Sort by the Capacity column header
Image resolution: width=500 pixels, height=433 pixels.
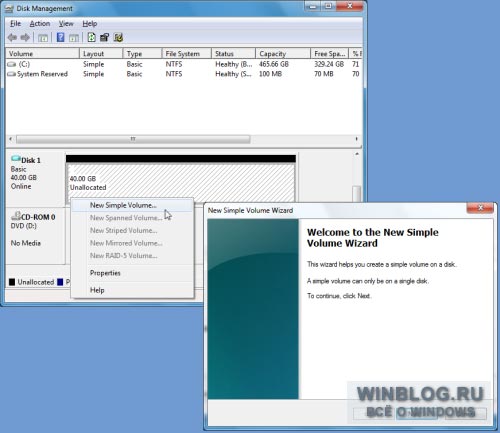[283, 54]
